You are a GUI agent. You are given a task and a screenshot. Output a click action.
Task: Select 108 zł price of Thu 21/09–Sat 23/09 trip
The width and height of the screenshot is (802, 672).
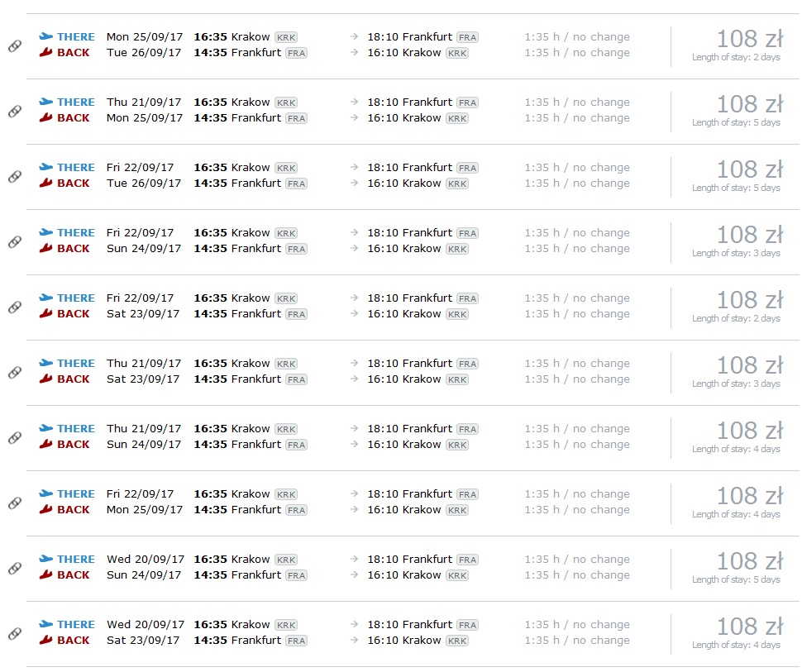click(x=750, y=365)
